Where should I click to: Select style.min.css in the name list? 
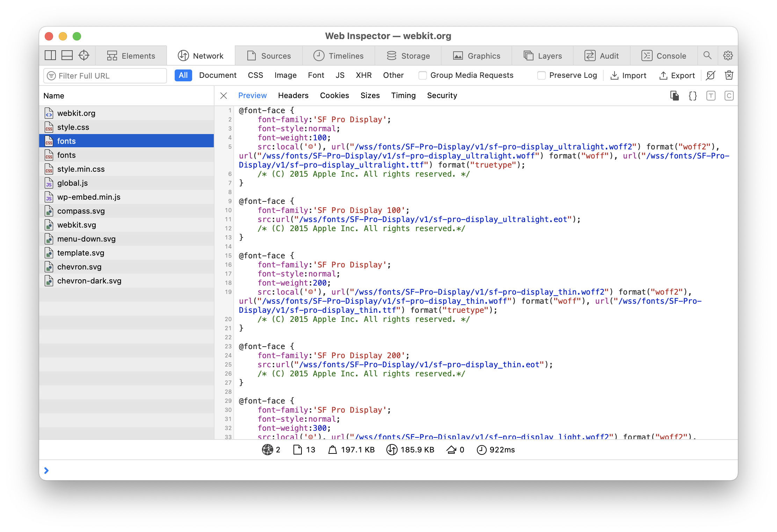click(81, 169)
